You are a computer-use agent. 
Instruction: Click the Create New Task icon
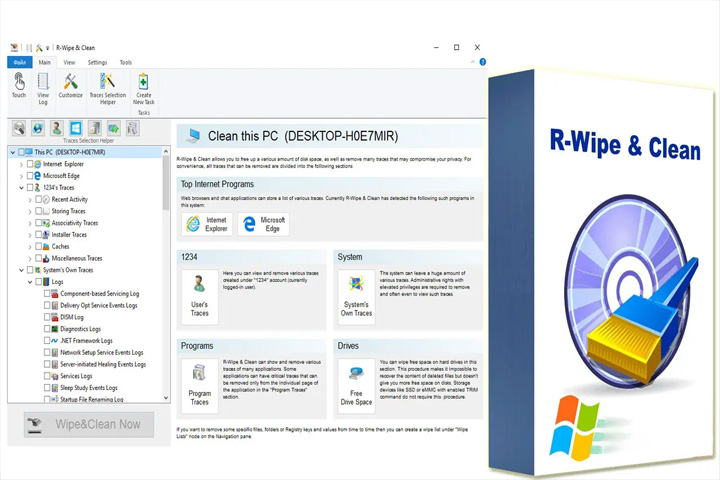tap(143, 89)
